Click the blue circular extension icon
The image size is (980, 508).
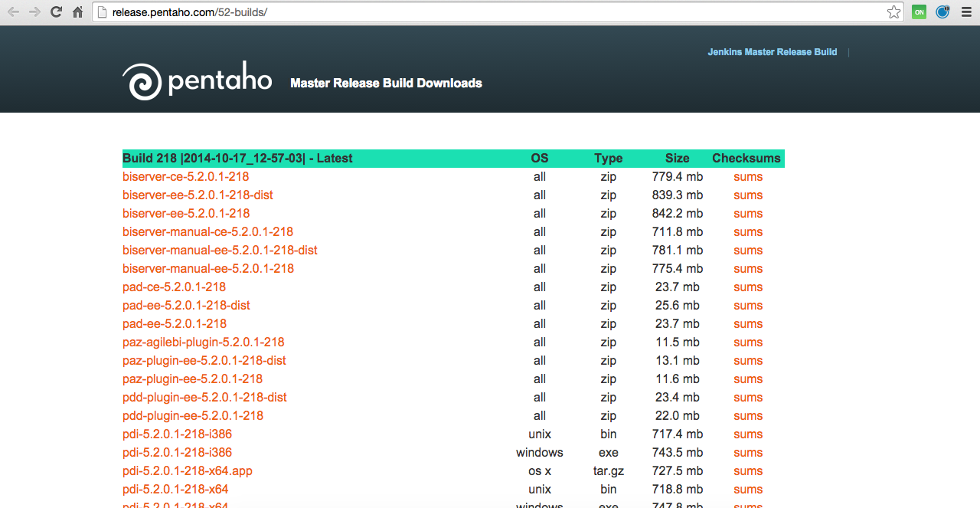[942, 12]
